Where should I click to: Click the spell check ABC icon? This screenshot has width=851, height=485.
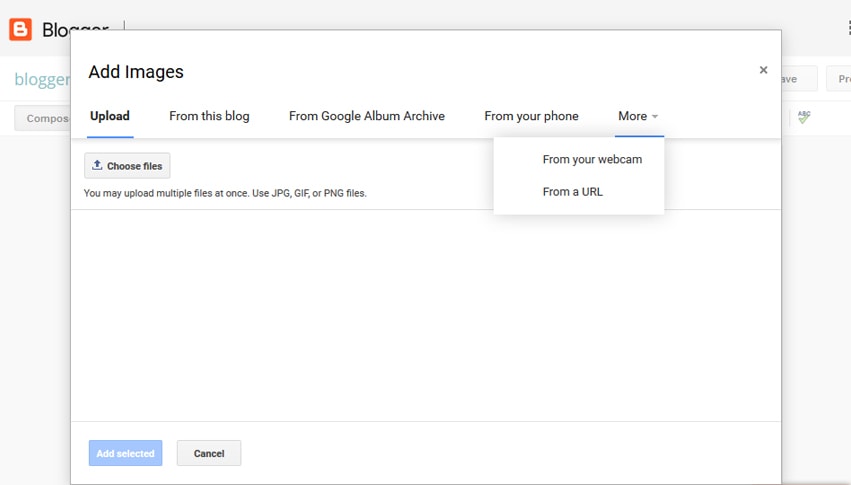[804, 117]
